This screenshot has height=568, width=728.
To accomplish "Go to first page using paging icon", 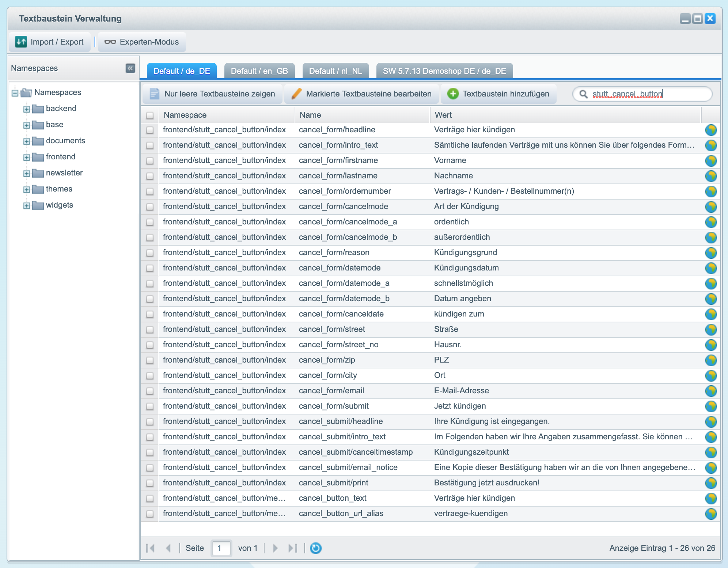I will [x=150, y=548].
